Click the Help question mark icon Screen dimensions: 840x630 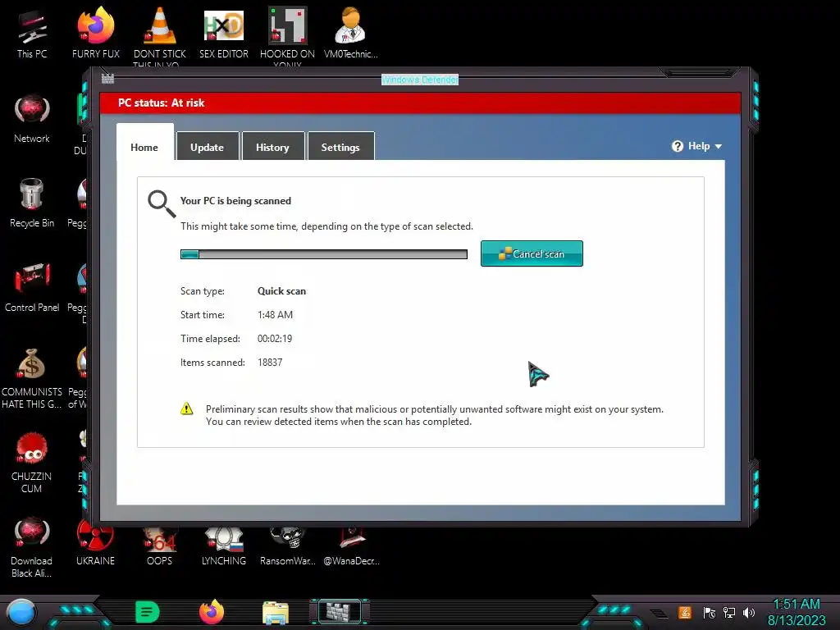point(677,146)
